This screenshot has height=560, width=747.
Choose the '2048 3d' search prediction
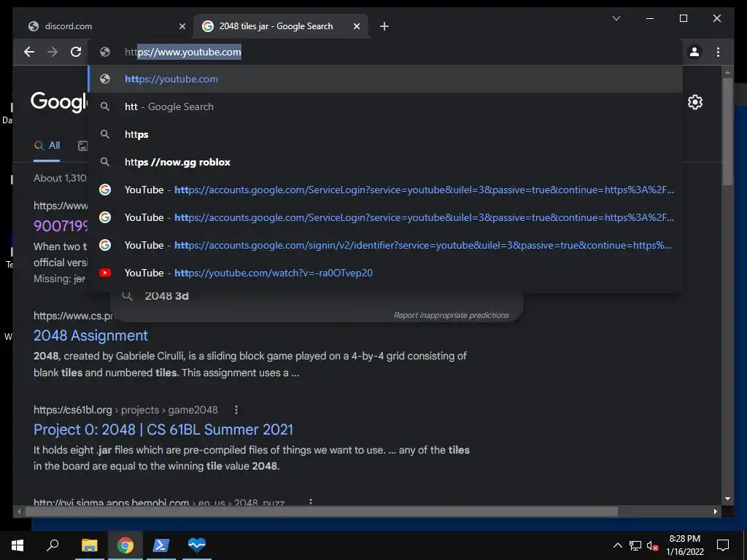click(x=167, y=296)
